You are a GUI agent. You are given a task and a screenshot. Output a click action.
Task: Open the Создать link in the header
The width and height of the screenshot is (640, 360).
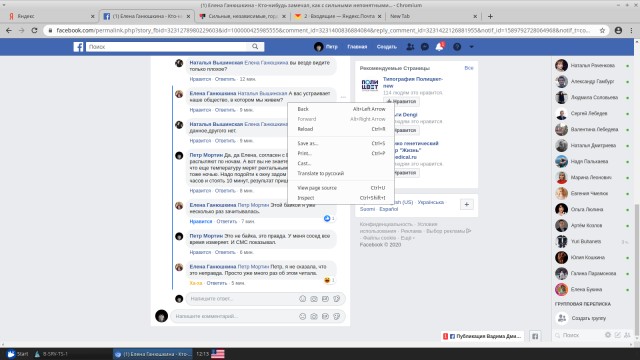coord(387,47)
